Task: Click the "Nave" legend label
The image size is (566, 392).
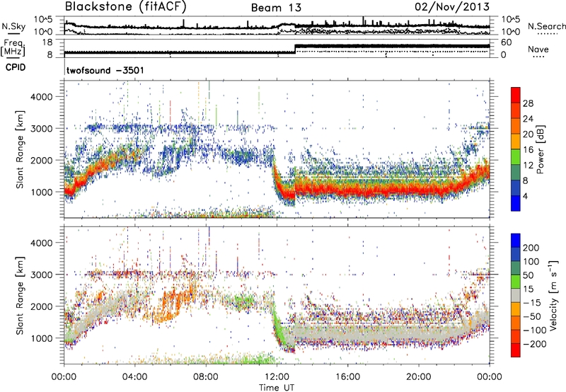Action: 538,49
